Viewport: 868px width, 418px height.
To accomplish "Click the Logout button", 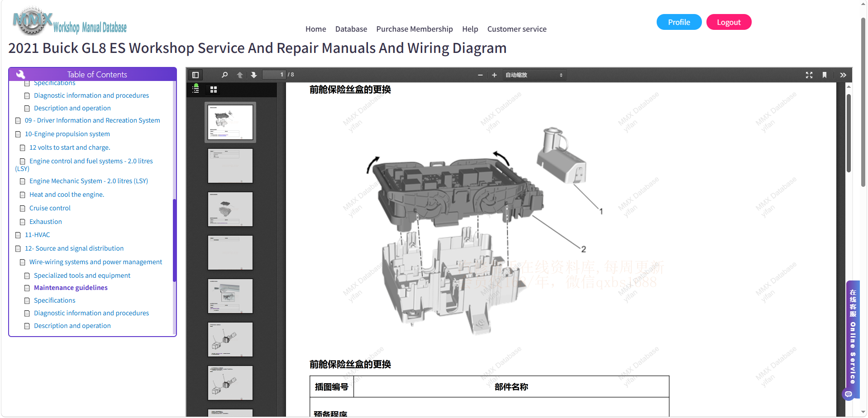I will point(729,22).
